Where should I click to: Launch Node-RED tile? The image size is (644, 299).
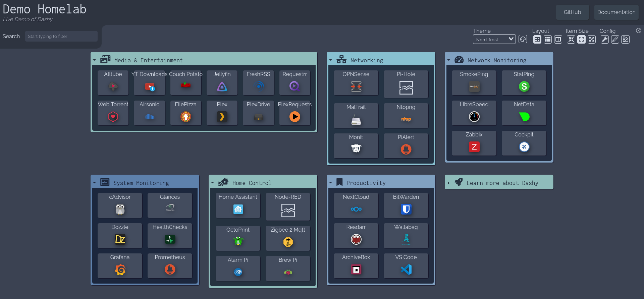[x=288, y=206]
